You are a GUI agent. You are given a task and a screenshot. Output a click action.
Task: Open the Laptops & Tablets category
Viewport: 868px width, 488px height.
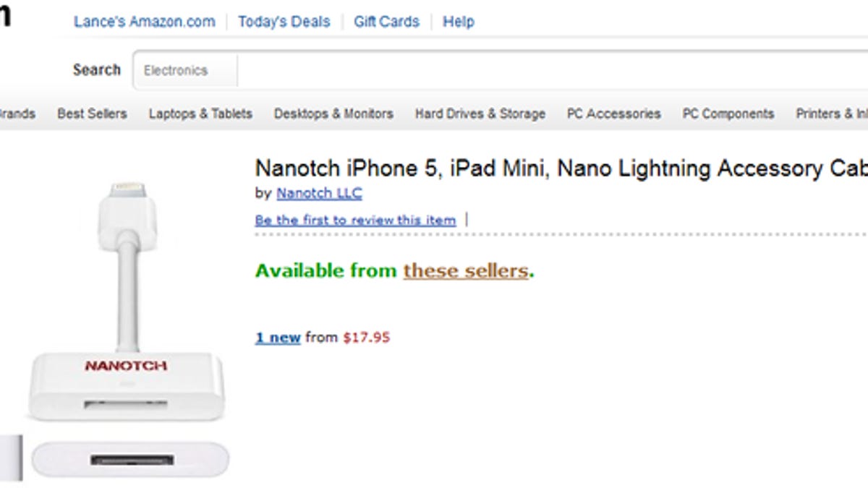click(x=200, y=114)
